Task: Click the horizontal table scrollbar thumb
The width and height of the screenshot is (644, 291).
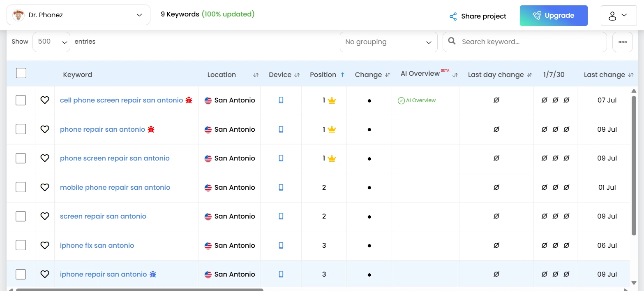Action: point(140,290)
